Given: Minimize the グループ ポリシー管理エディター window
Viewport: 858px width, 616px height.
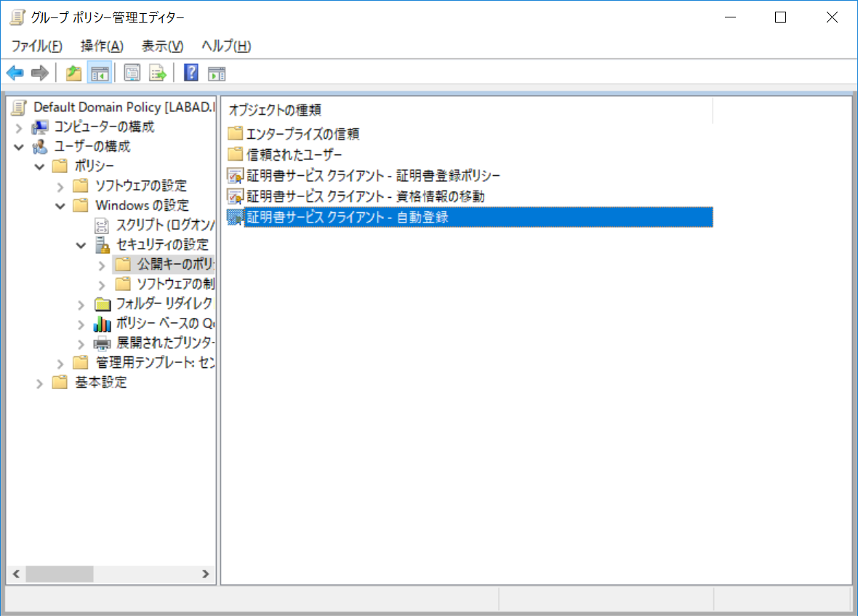Looking at the screenshot, I should (x=730, y=17).
